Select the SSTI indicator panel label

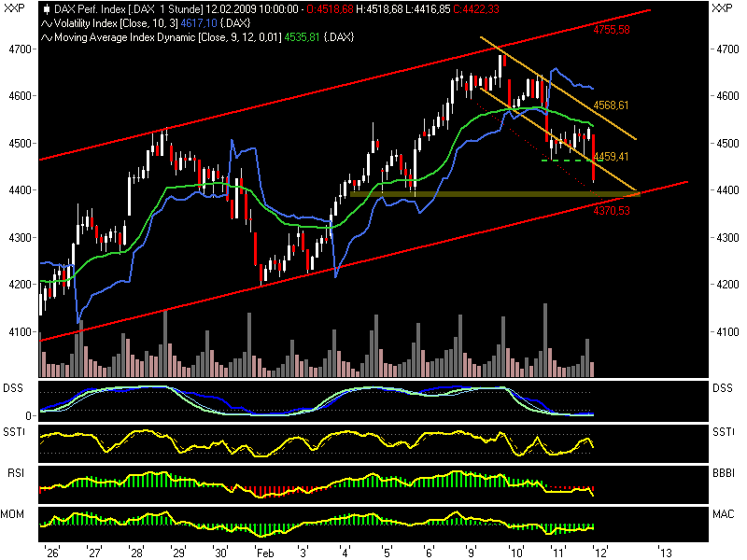pos(14,431)
